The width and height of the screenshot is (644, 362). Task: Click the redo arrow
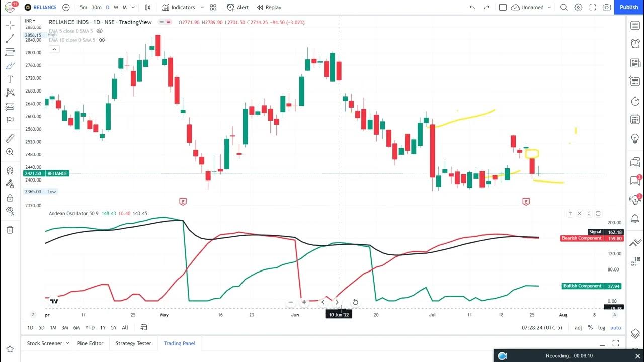pos(486,7)
